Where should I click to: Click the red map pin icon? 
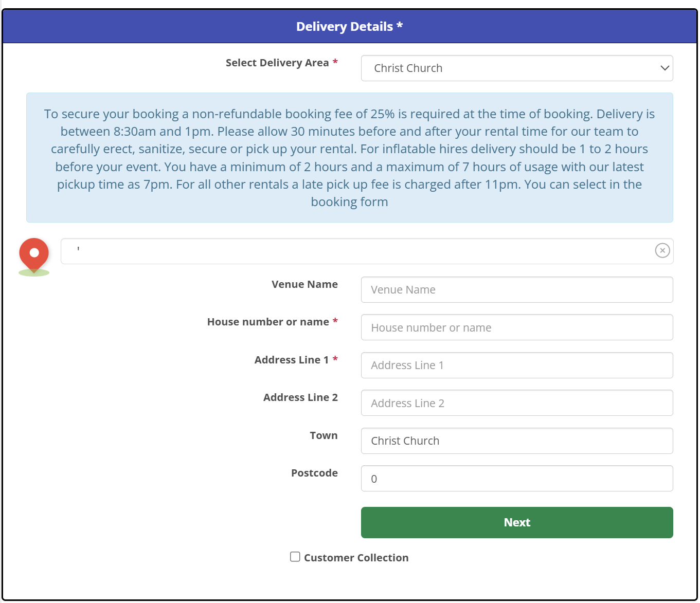[x=34, y=254]
